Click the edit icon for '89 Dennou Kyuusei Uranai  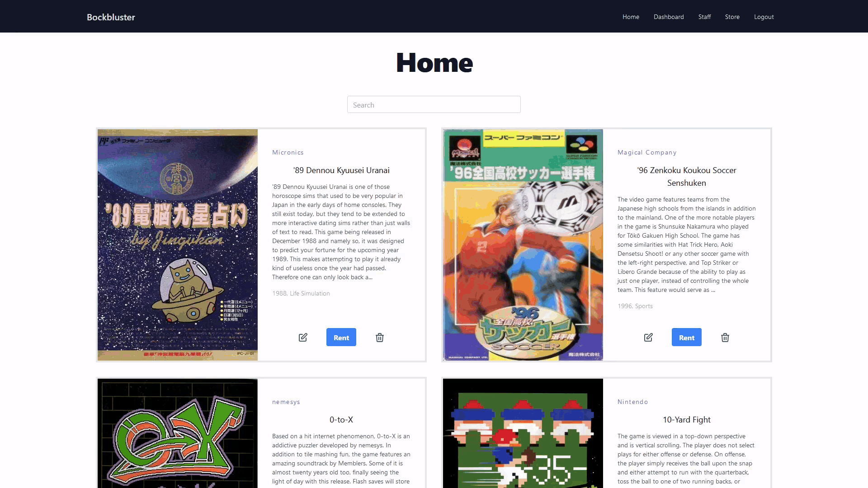point(303,337)
